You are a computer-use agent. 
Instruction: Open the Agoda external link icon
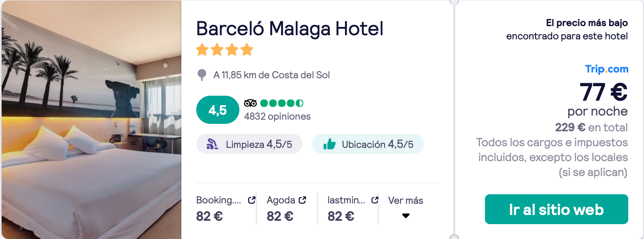coord(302,200)
